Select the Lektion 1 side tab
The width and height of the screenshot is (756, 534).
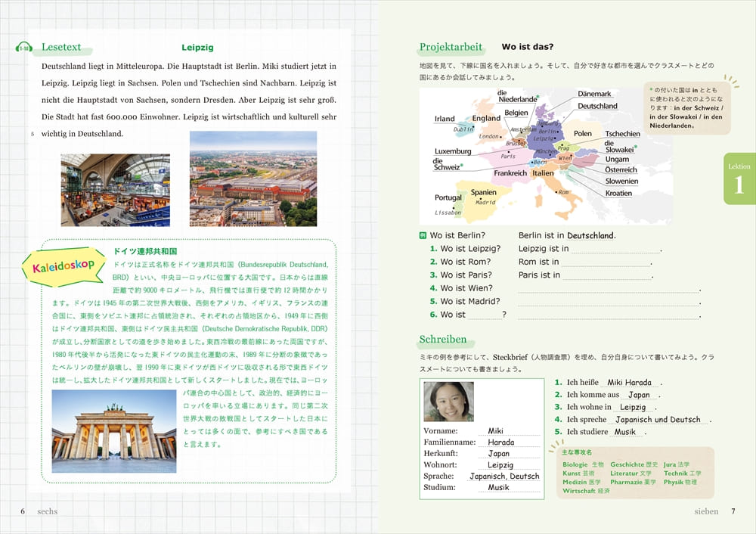(x=739, y=180)
